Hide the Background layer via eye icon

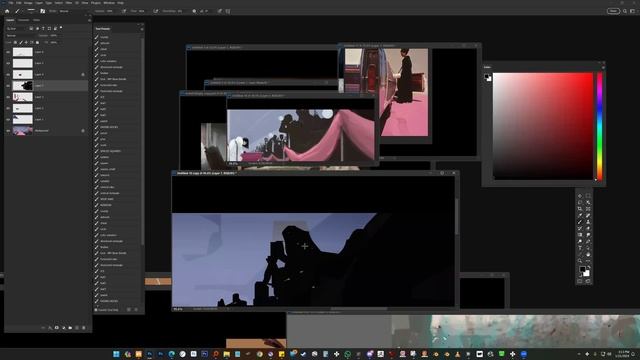(x=8, y=131)
